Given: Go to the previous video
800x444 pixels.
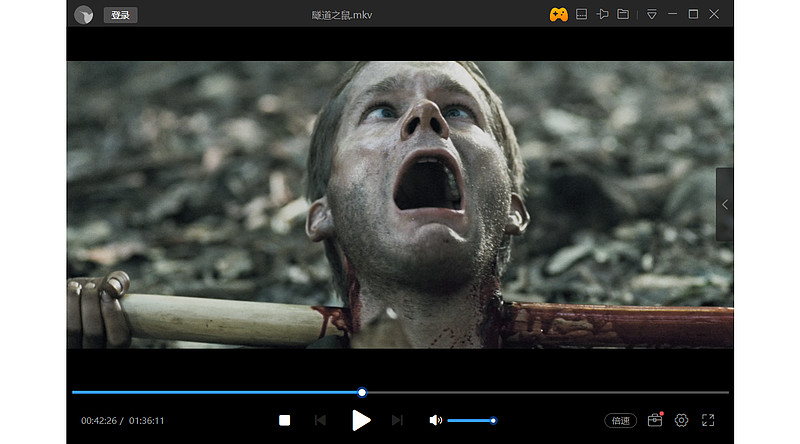Looking at the screenshot, I should 320,420.
